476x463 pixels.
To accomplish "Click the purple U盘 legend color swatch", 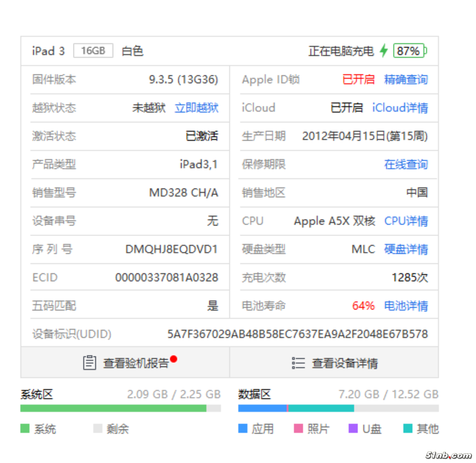I will tap(353, 429).
